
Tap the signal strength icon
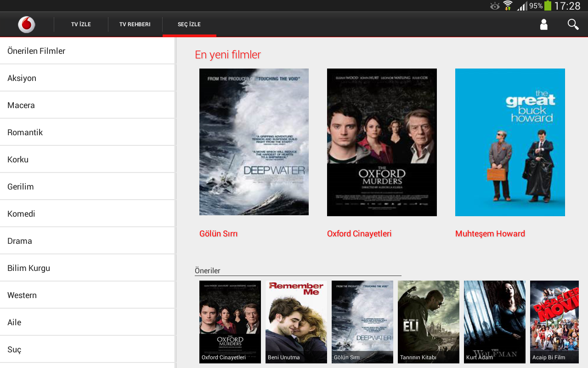tap(521, 6)
